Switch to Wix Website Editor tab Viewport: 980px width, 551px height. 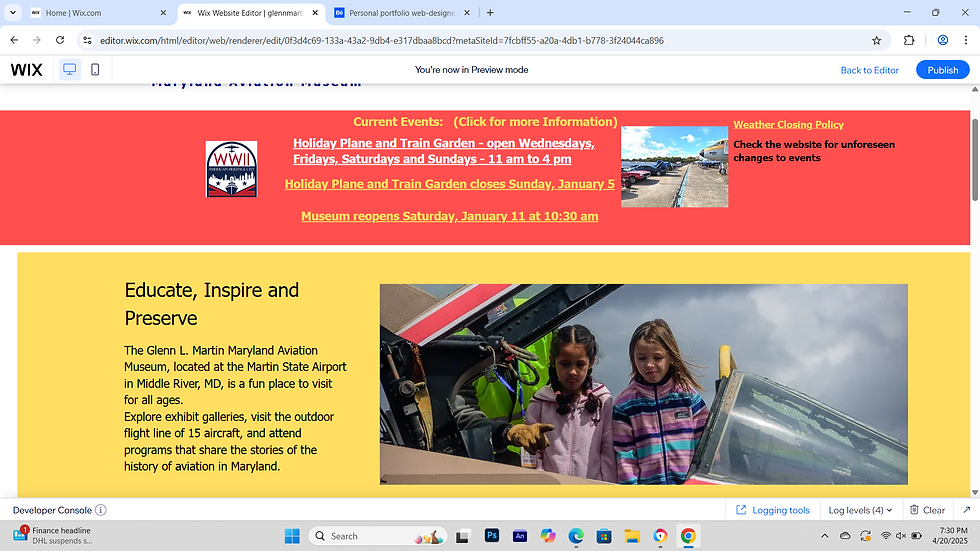(251, 12)
